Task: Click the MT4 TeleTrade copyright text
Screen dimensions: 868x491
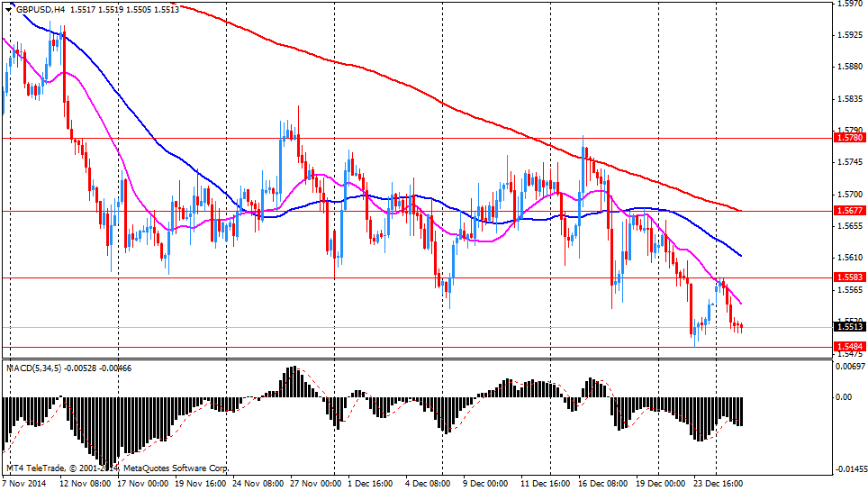Action: point(117,468)
